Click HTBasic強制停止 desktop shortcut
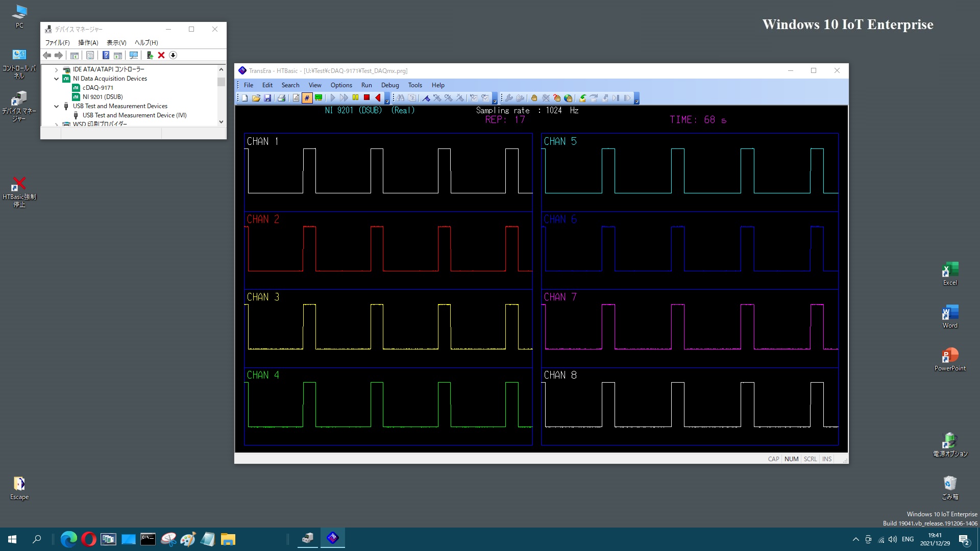 pos(19,192)
